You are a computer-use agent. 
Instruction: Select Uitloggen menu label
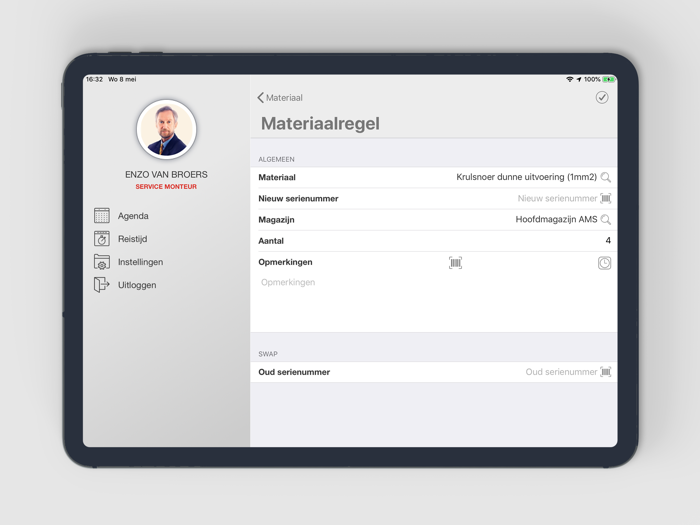[x=137, y=285]
